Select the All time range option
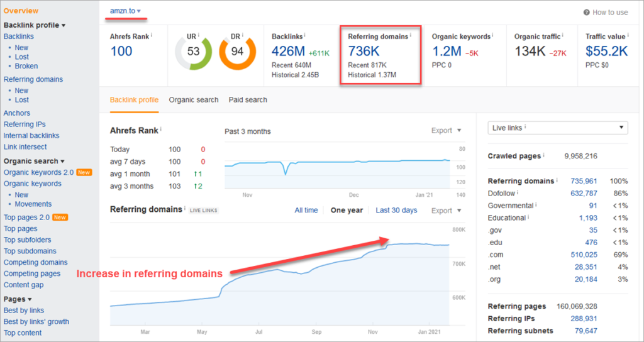The height and width of the screenshot is (342, 644). point(306,211)
